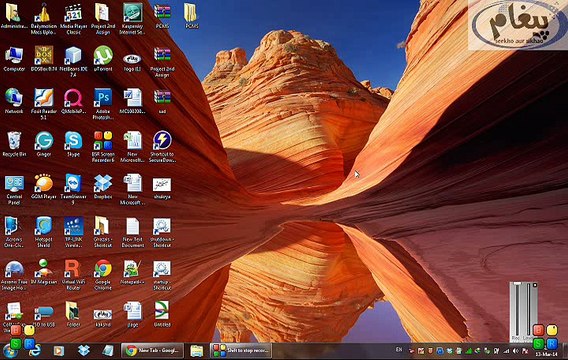
Task: Select the Dailymotion Mass Uploader icon
Action: pyautogui.click(x=44, y=18)
